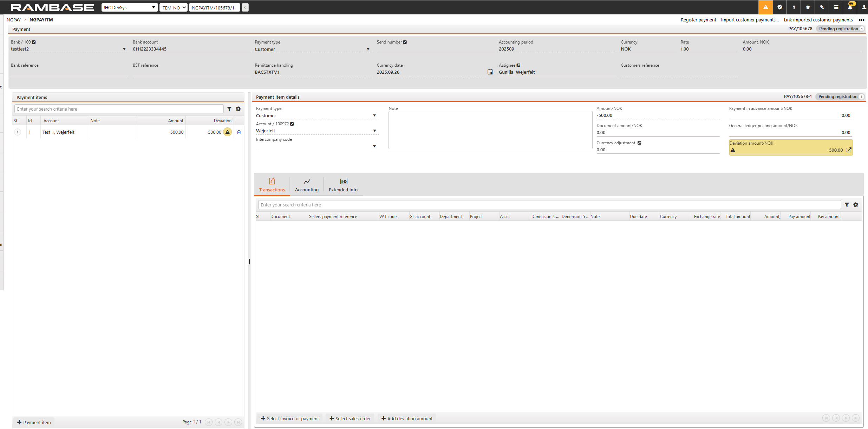Click Select invoice or payment button
The height and width of the screenshot is (429, 868).
click(290, 418)
